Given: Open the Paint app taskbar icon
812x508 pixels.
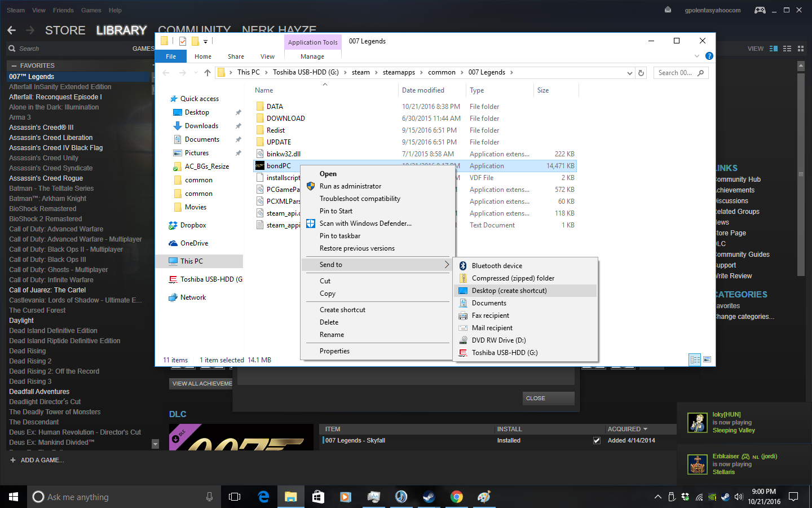Looking at the screenshot, I should pos(484,497).
